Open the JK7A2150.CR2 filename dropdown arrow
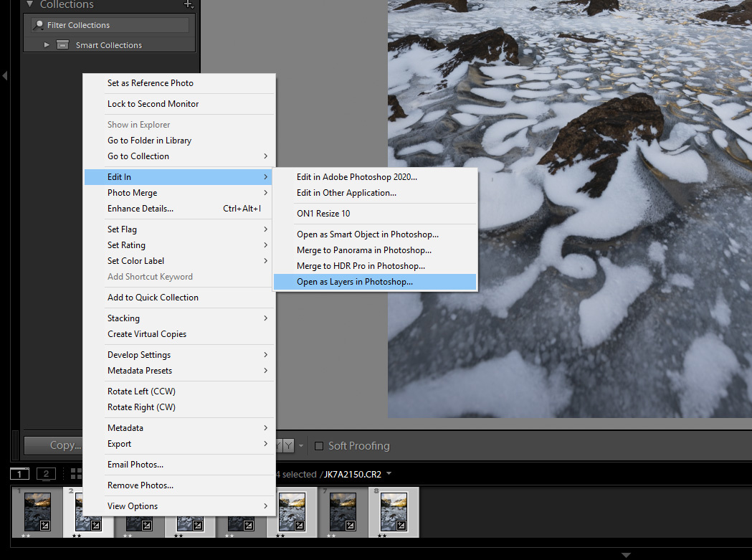This screenshot has width=752, height=560. click(x=389, y=474)
